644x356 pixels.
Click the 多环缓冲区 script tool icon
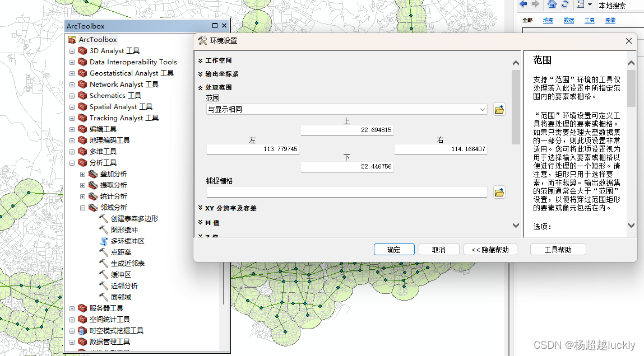[x=104, y=241]
